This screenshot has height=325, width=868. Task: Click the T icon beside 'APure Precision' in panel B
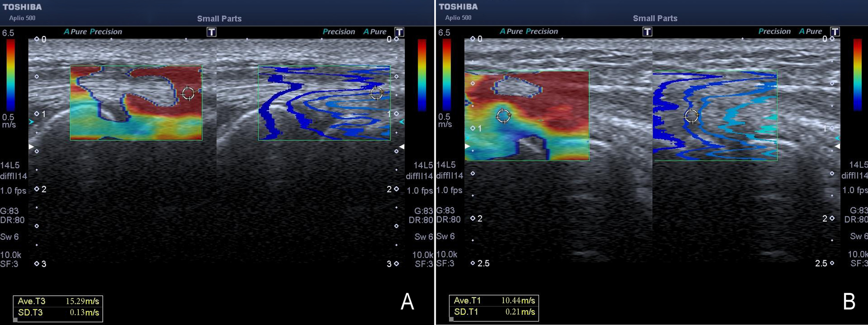(647, 31)
